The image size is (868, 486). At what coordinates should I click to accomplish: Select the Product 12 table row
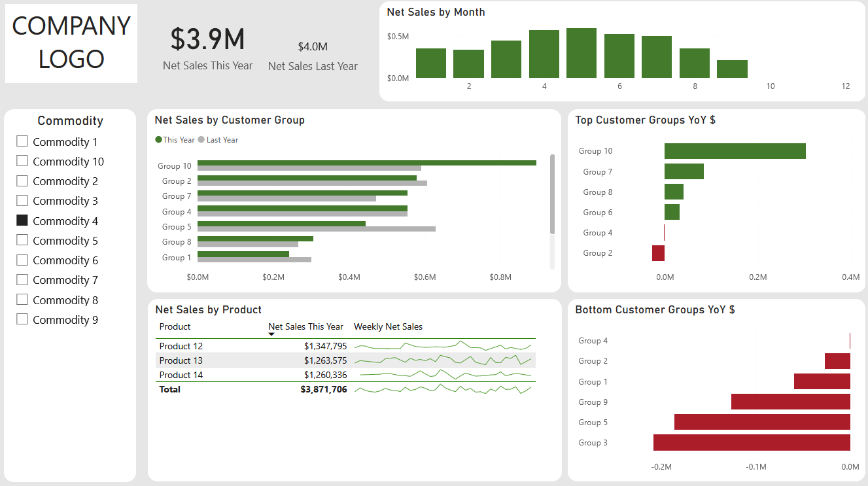(345, 346)
